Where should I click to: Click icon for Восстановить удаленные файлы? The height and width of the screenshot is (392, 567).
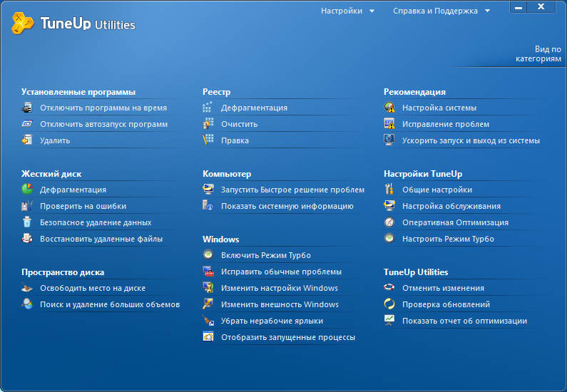[x=27, y=239]
